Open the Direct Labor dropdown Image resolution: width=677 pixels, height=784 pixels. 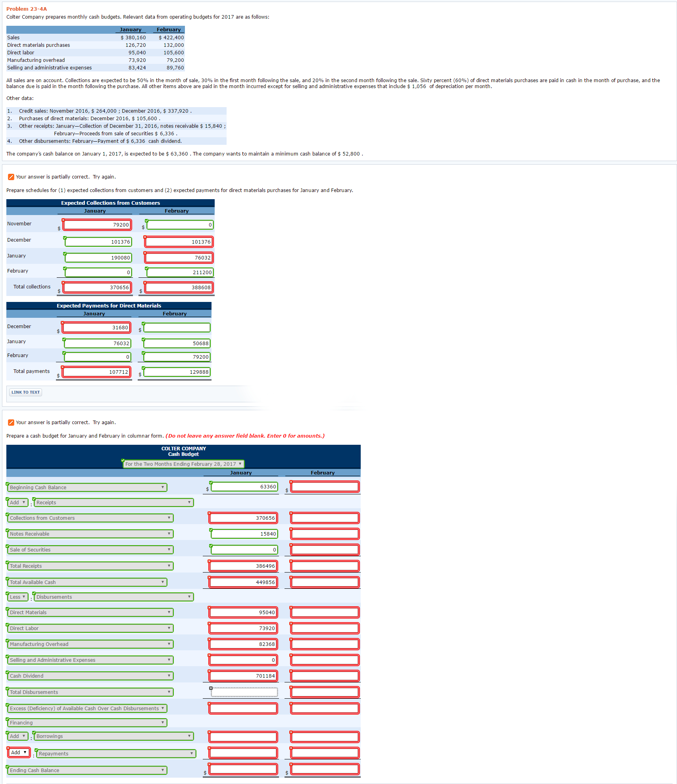point(90,628)
